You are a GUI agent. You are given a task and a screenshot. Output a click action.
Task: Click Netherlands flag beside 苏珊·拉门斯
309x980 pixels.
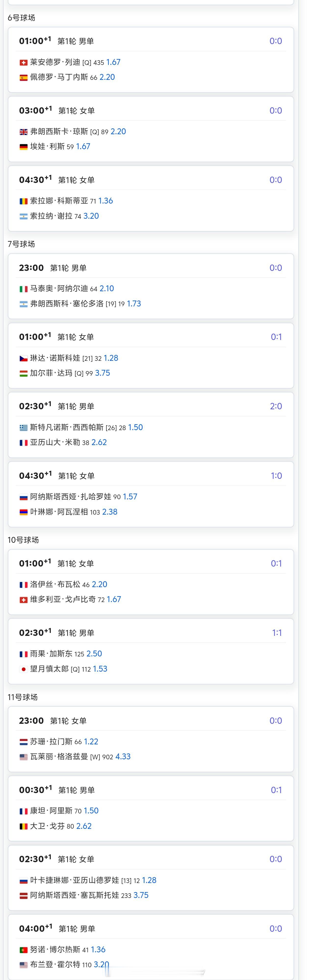point(24,742)
